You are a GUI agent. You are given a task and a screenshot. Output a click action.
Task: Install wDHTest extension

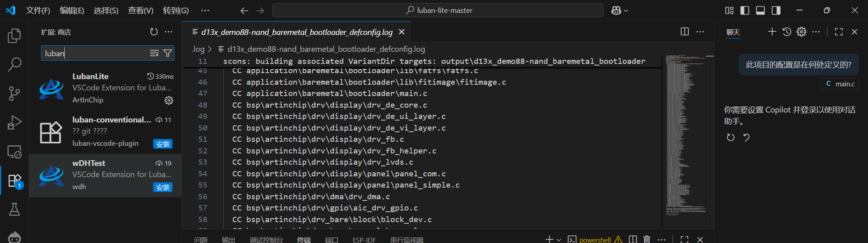163,188
